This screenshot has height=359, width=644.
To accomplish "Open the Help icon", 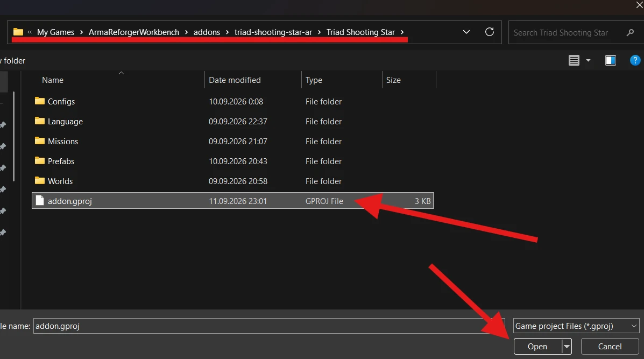I will 635,60.
